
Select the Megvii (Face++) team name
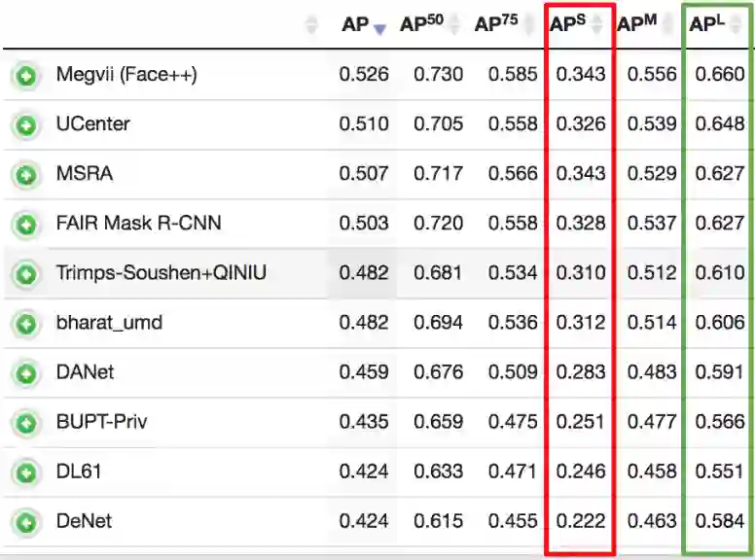126,74
